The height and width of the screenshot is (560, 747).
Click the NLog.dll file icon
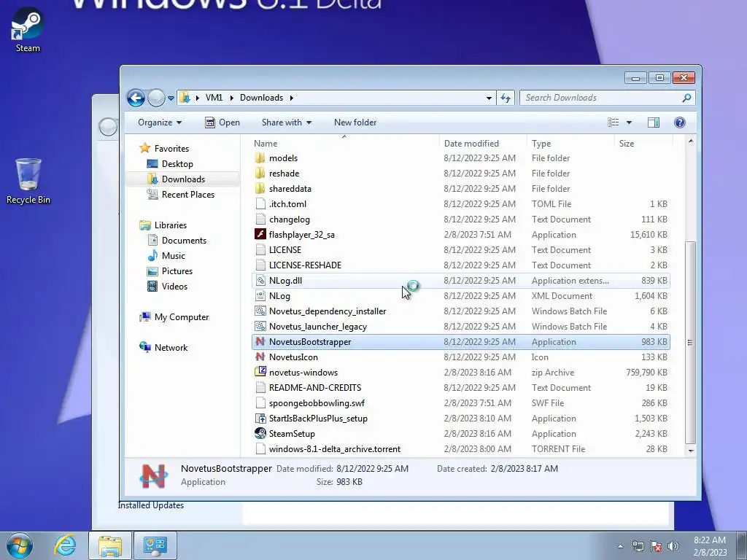coord(260,281)
